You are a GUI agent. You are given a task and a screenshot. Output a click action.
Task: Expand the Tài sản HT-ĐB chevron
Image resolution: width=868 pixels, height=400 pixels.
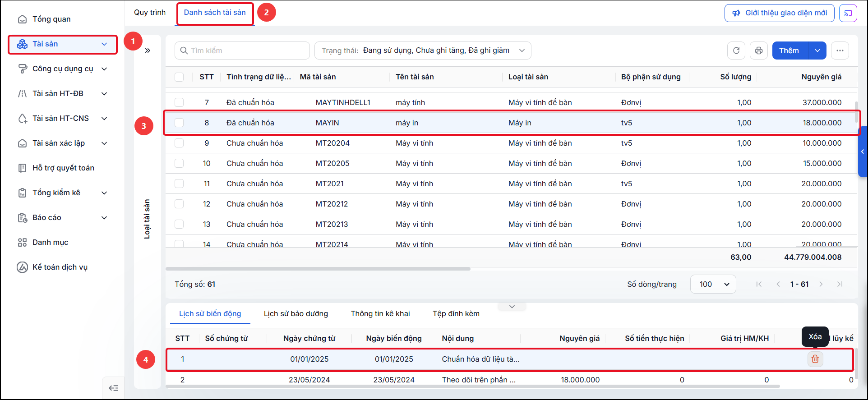coord(104,94)
